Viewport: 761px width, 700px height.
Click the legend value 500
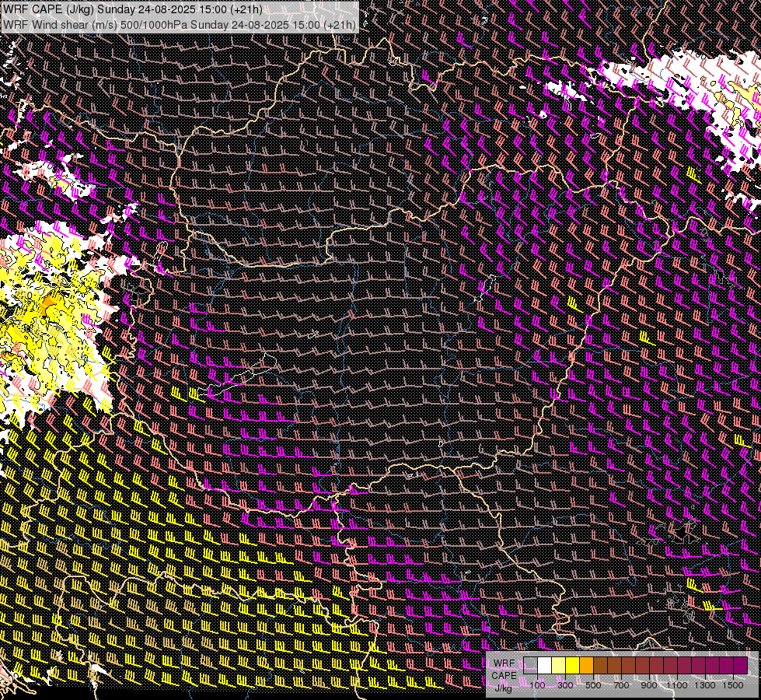coord(593,685)
